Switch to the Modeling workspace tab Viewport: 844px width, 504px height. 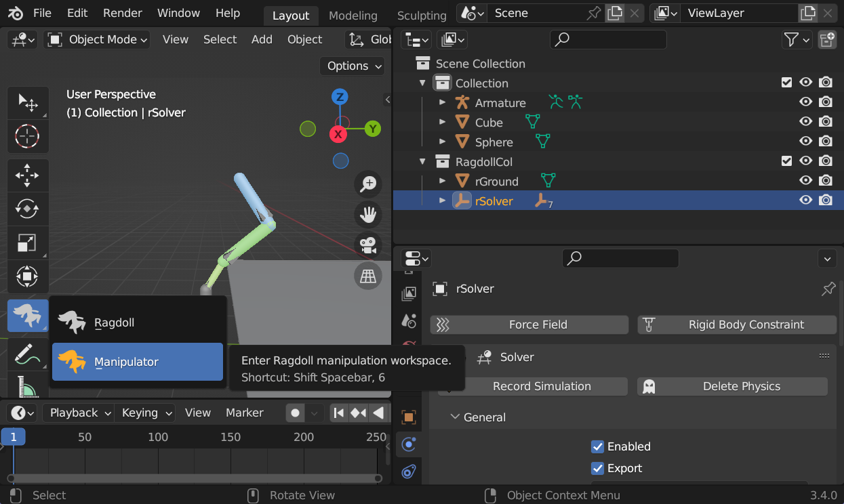click(x=353, y=15)
